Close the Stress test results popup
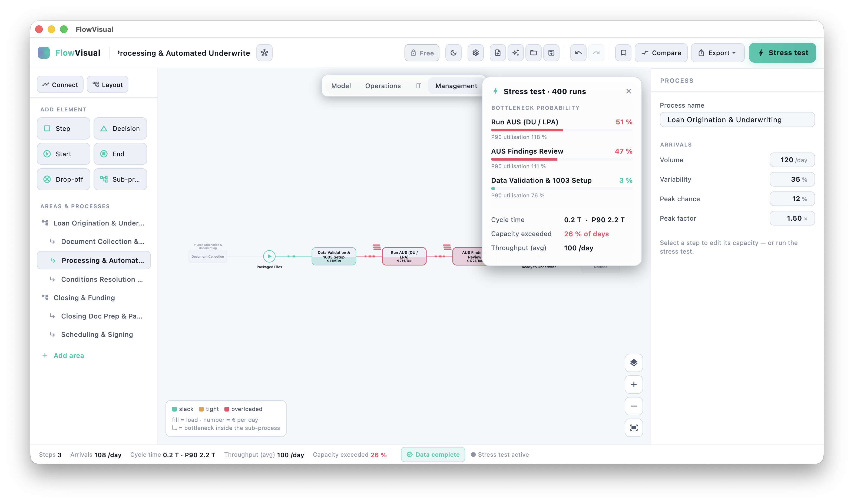The image size is (854, 504). tap(628, 91)
